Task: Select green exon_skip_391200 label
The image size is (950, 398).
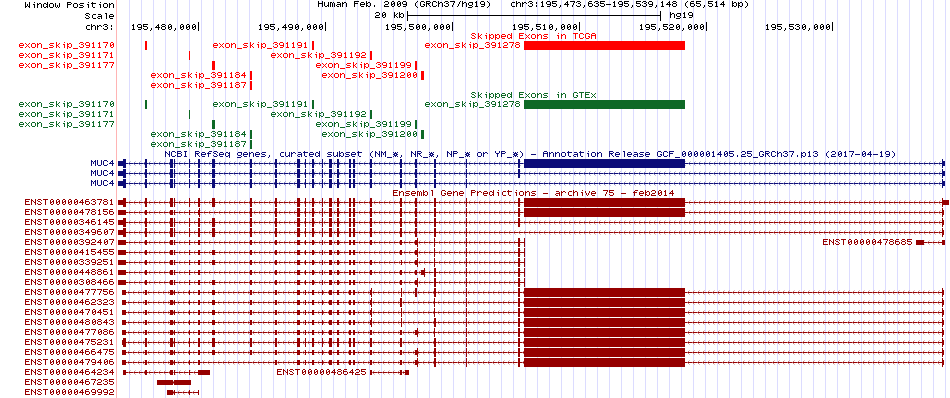Action: (370, 134)
